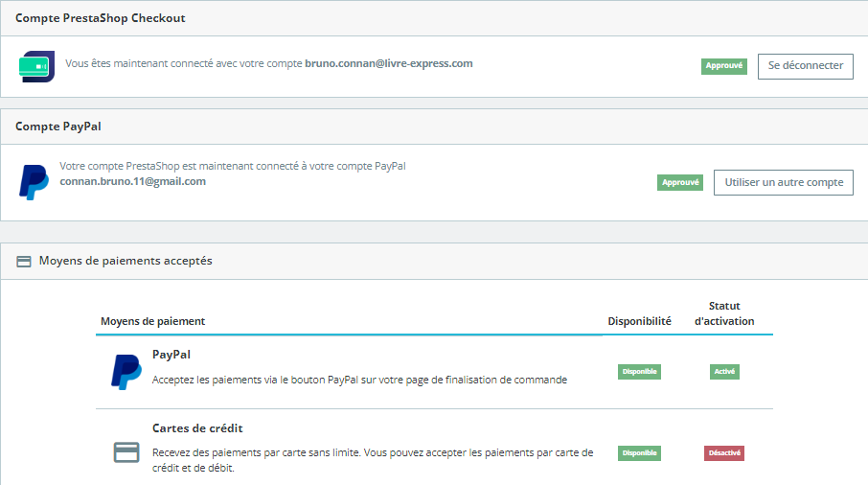Click the Compte PrestaShop Checkout header
The height and width of the screenshot is (485, 868).
click(101, 18)
